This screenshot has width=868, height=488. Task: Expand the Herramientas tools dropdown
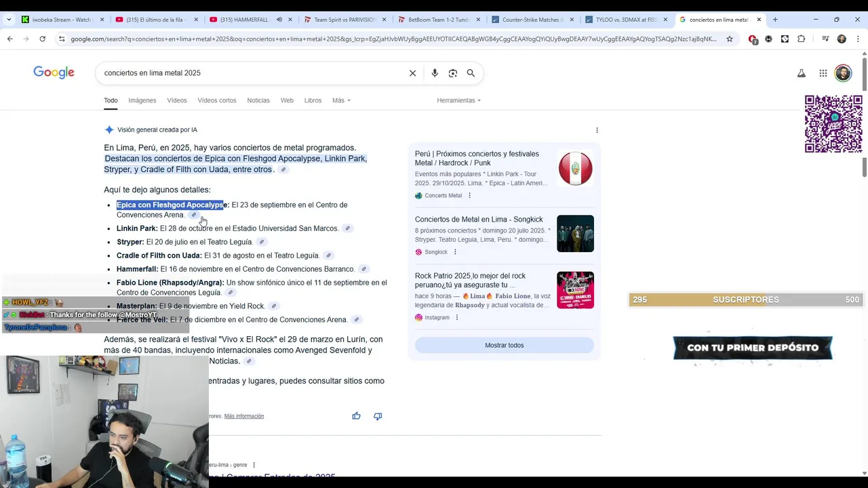pyautogui.click(x=458, y=100)
